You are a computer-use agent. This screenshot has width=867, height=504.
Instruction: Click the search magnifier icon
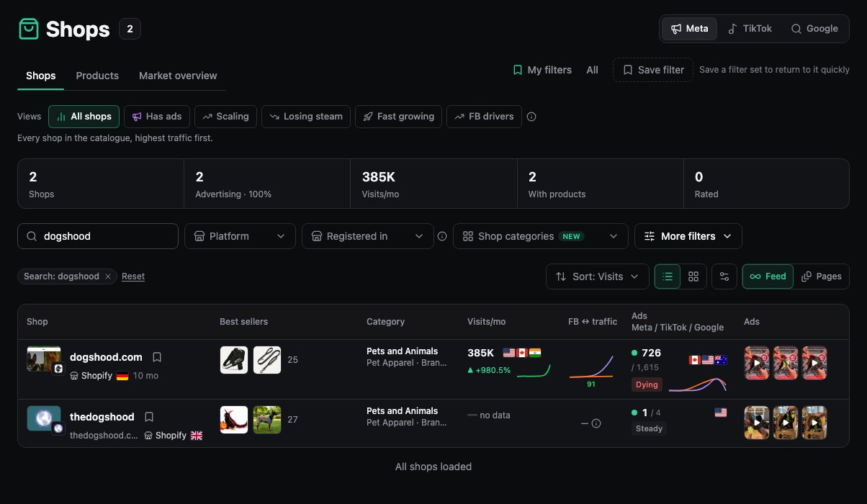(x=32, y=236)
